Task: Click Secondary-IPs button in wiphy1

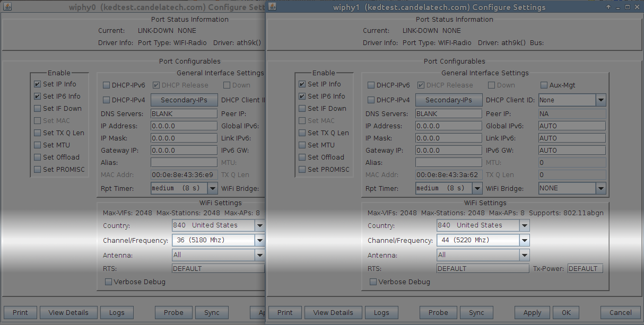Action: coord(448,100)
